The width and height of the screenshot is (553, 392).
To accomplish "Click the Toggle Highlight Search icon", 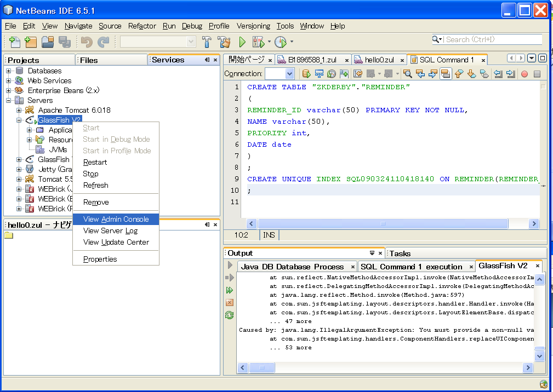I will (446, 73).
